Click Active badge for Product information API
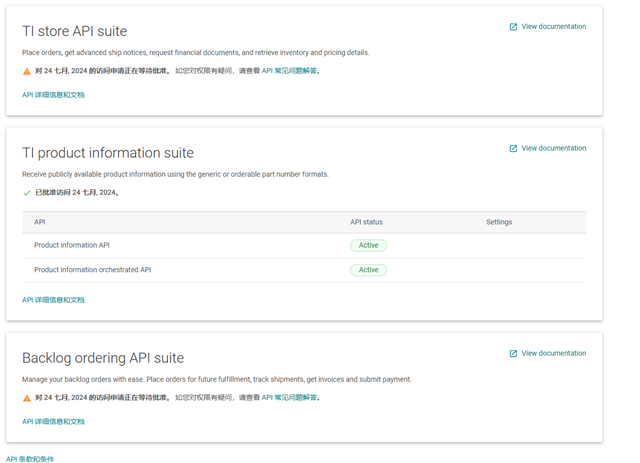Screen dimensions: 640x463 pos(368,245)
